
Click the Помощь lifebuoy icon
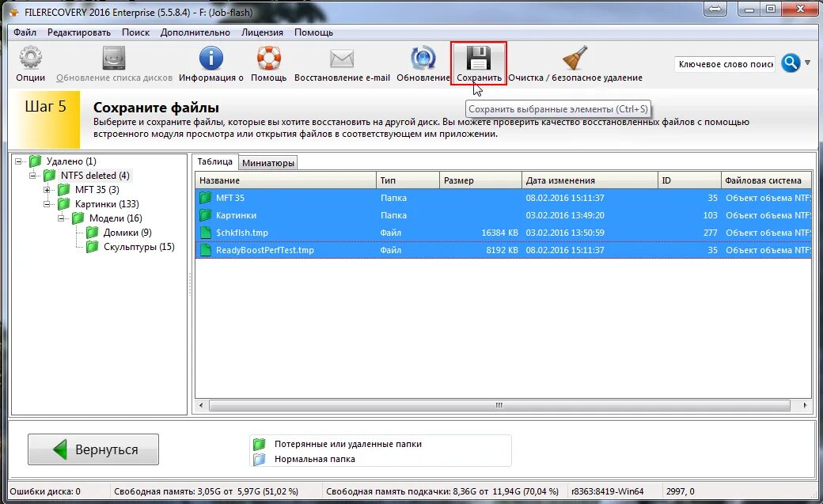pos(269,58)
